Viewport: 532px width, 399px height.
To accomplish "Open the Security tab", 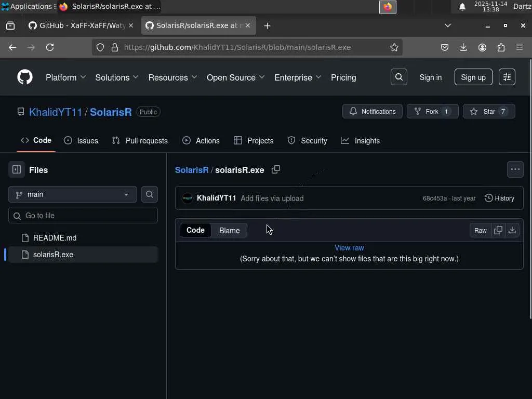I will tap(308, 141).
